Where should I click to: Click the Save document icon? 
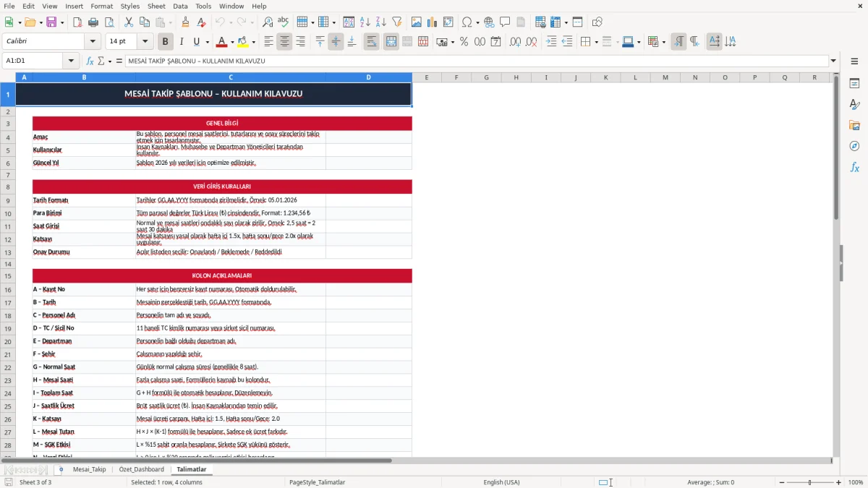click(x=51, y=22)
